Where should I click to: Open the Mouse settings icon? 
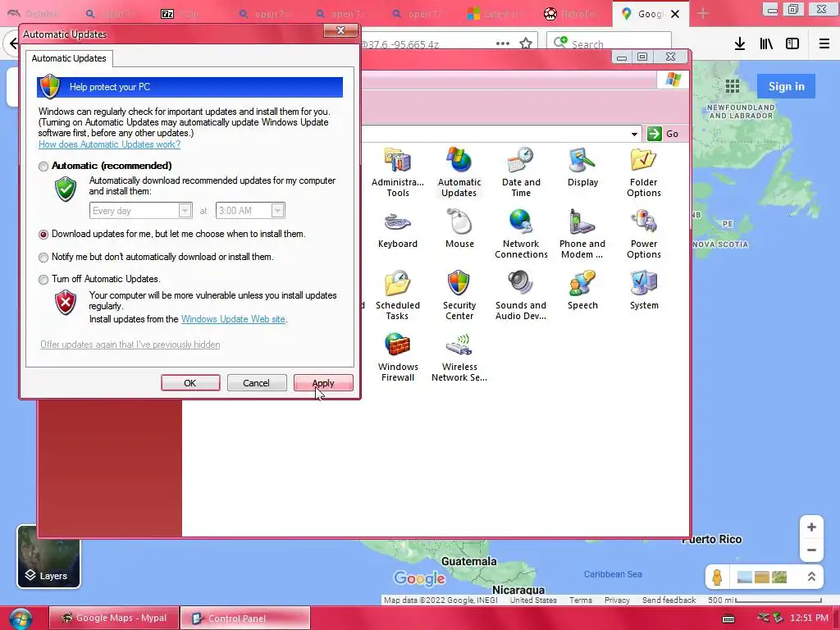coord(459,230)
